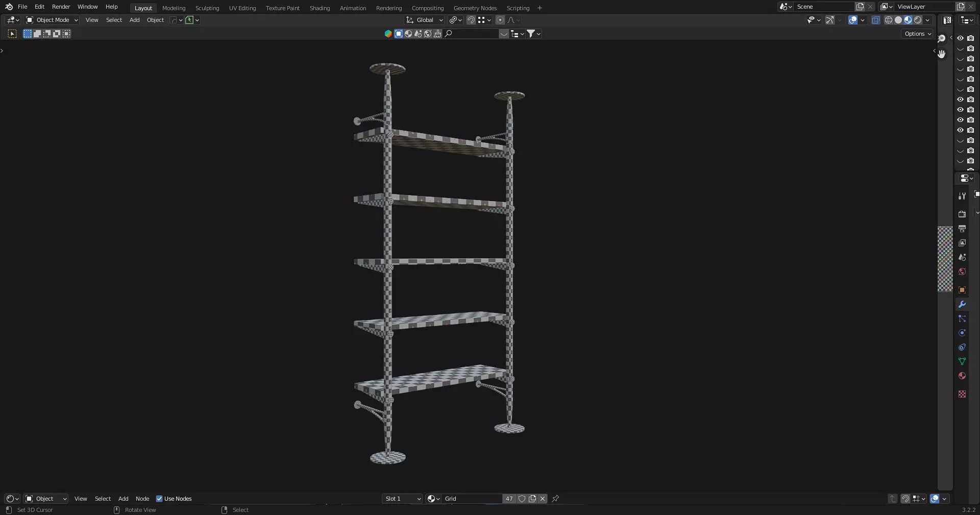Switch to Solid viewport shading

point(898,20)
